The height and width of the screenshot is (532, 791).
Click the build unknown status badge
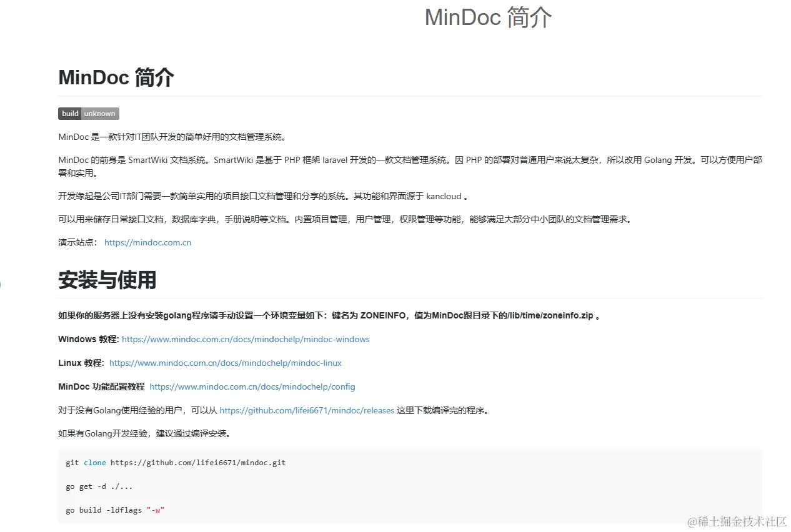coord(88,113)
